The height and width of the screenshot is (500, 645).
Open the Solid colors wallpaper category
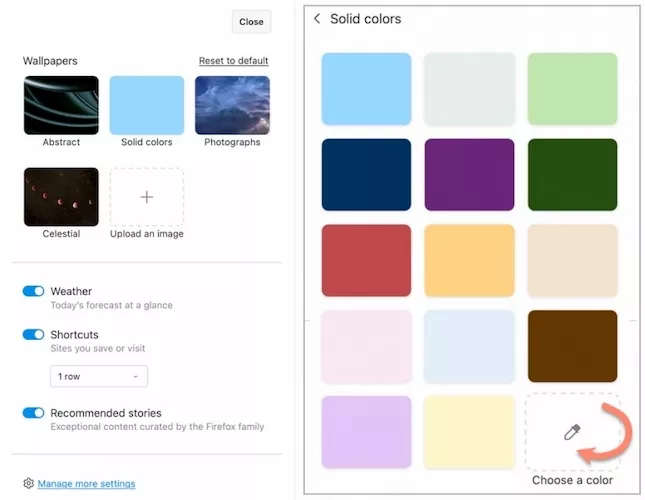[147, 105]
